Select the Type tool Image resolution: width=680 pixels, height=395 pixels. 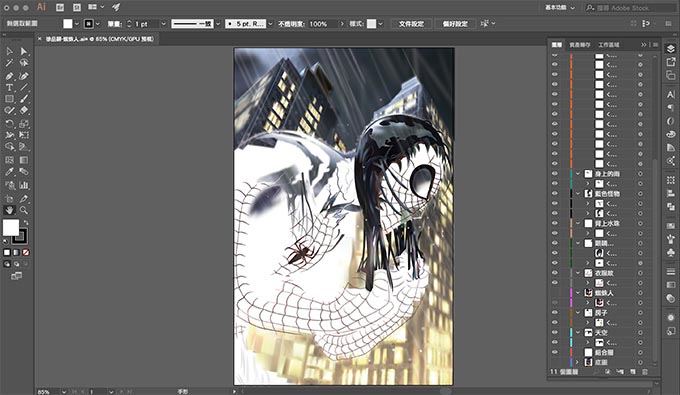click(9, 87)
